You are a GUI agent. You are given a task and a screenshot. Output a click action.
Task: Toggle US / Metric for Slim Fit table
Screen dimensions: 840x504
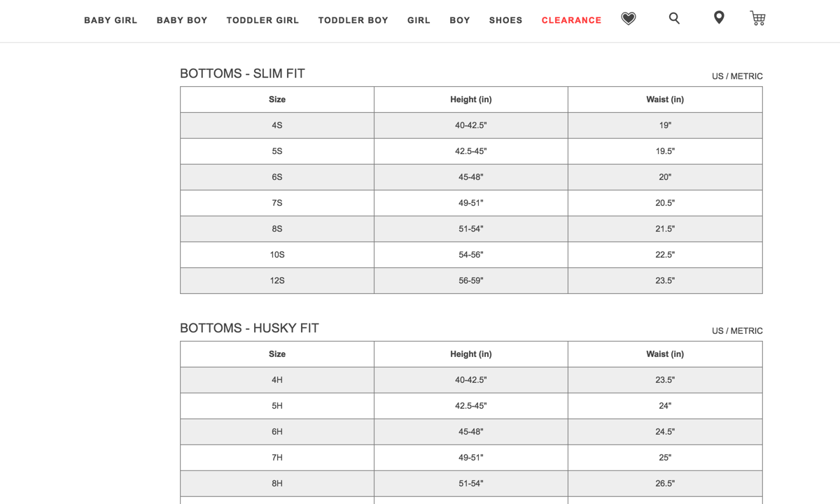(737, 76)
